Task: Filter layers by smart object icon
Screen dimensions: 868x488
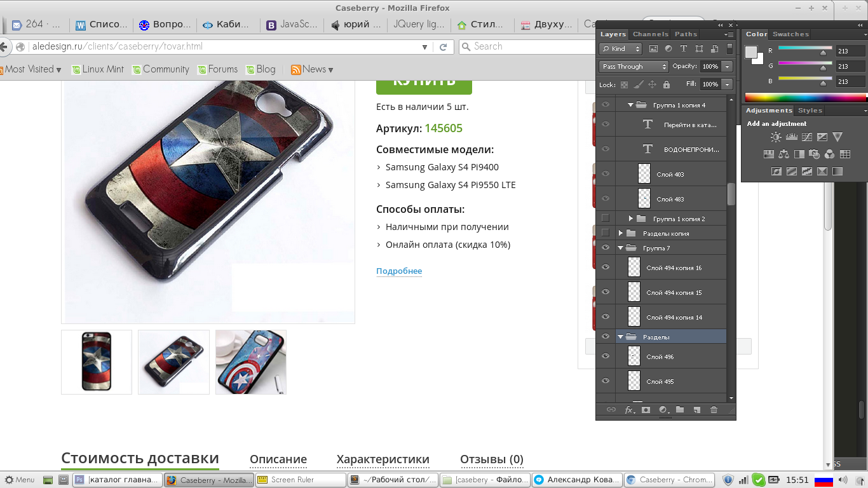Action: [714, 49]
